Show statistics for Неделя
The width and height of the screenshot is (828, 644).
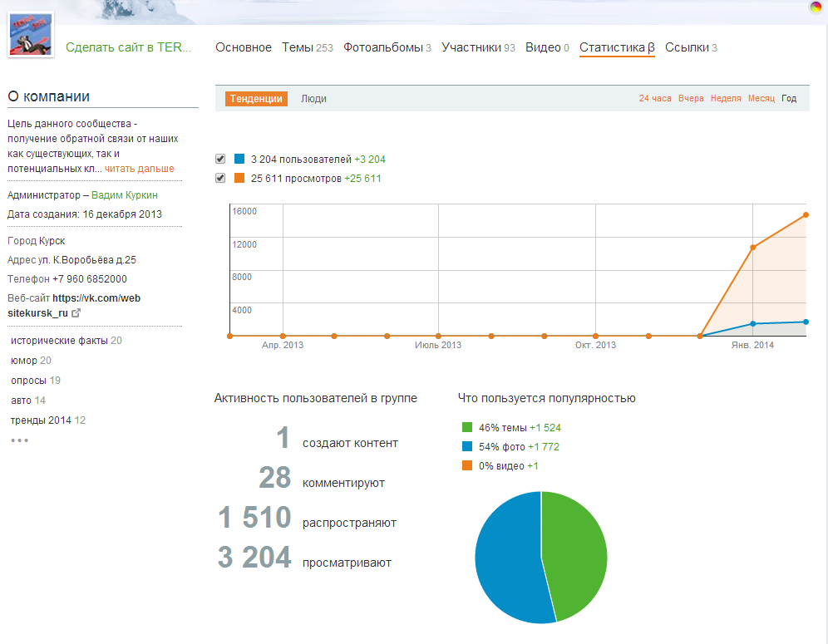[x=726, y=98]
